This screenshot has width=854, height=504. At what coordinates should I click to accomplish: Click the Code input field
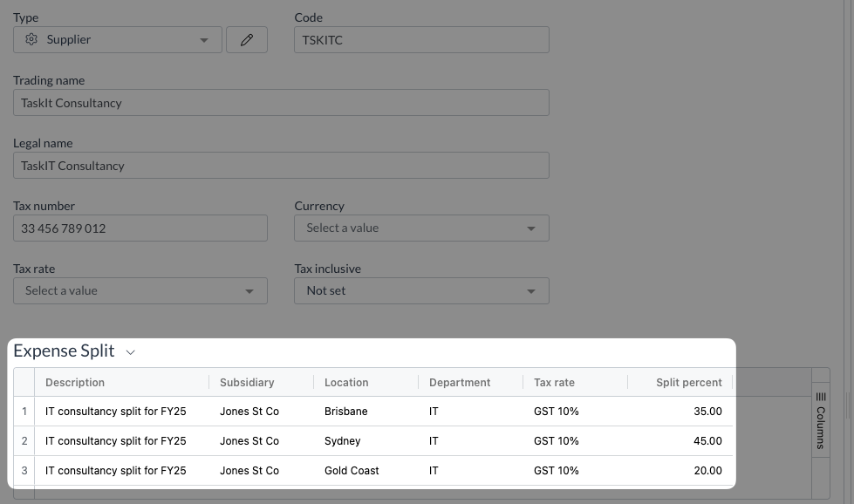[421, 40]
